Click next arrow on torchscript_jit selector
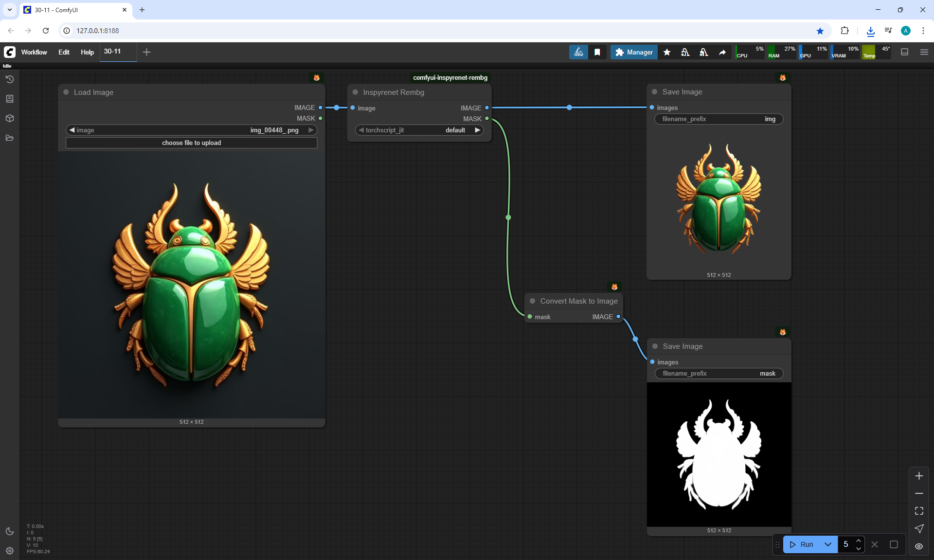 point(478,130)
